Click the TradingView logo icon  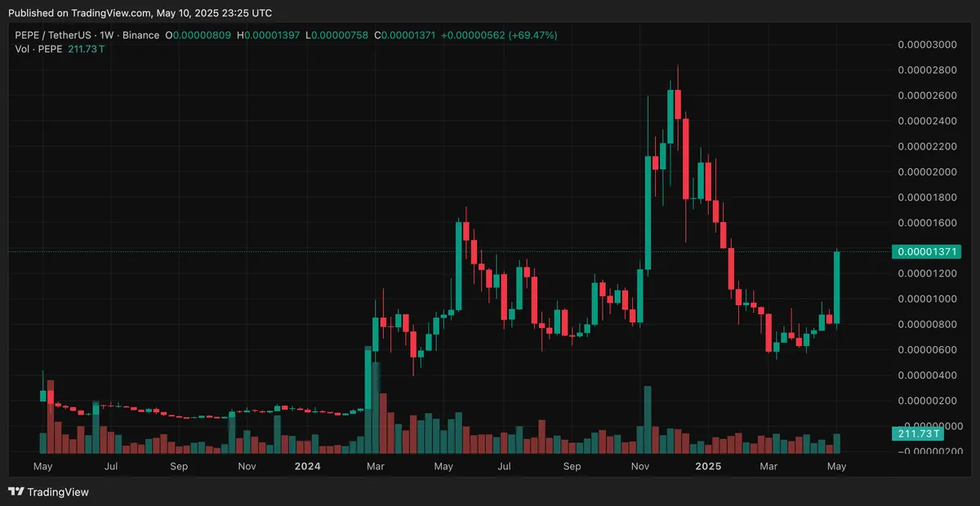pos(16,491)
